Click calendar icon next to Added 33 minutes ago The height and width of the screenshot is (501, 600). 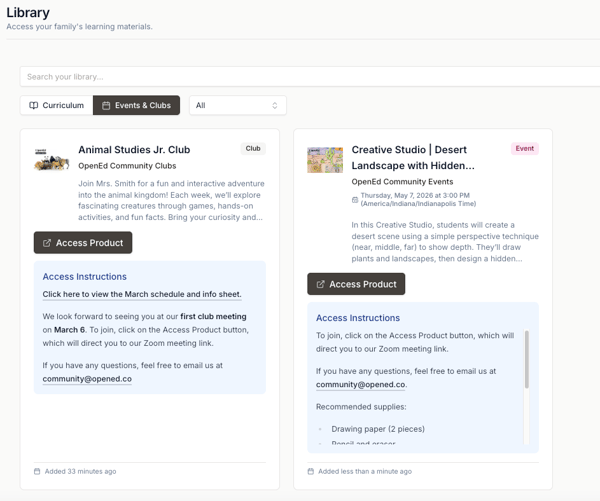pyautogui.click(x=37, y=471)
